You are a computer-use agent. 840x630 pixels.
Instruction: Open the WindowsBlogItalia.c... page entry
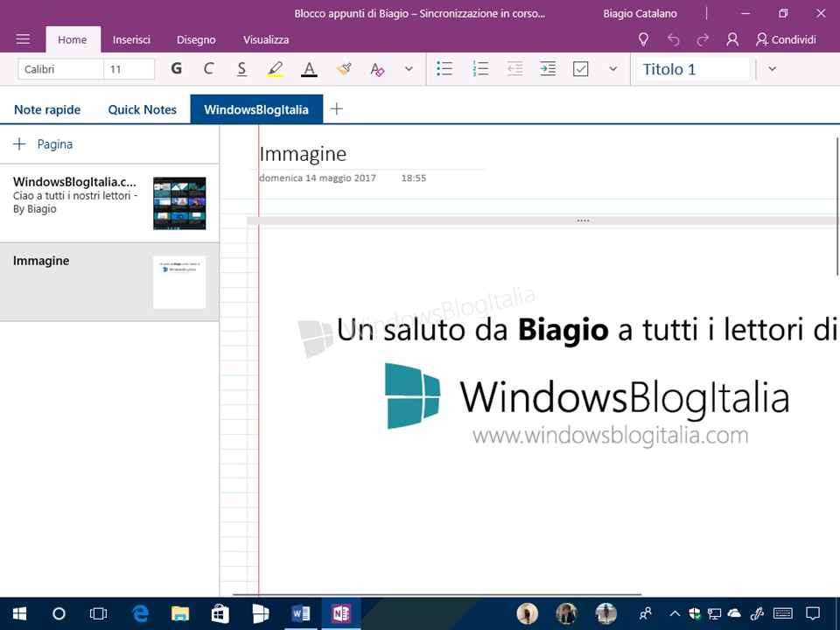pyautogui.click(x=109, y=203)
